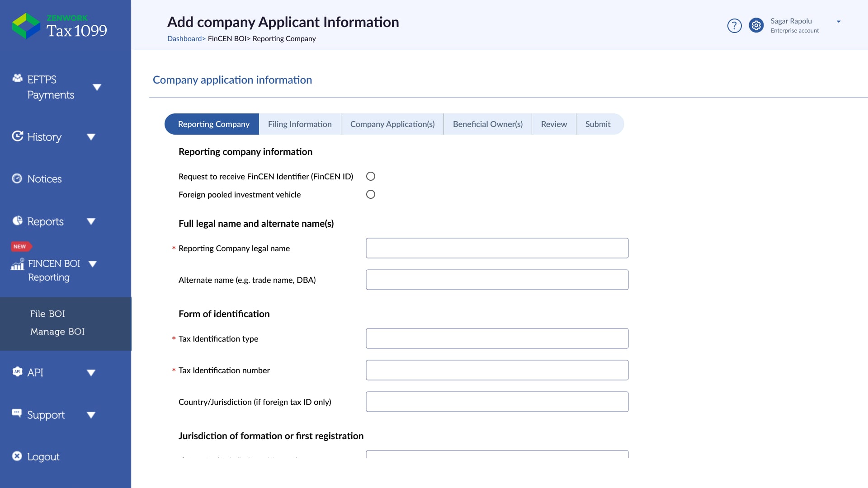
Task: Click the Support label in sidebar
Action: click(x=46, y=415)
